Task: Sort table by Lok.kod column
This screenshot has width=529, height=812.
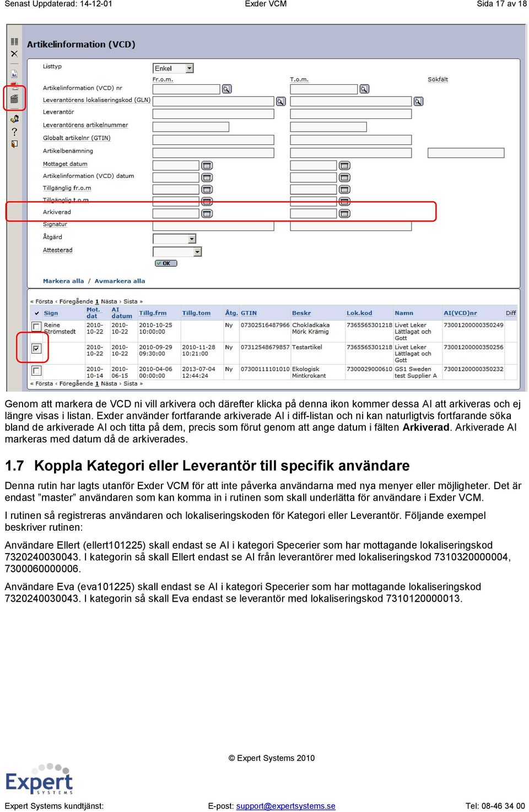Action: (359, 313)
